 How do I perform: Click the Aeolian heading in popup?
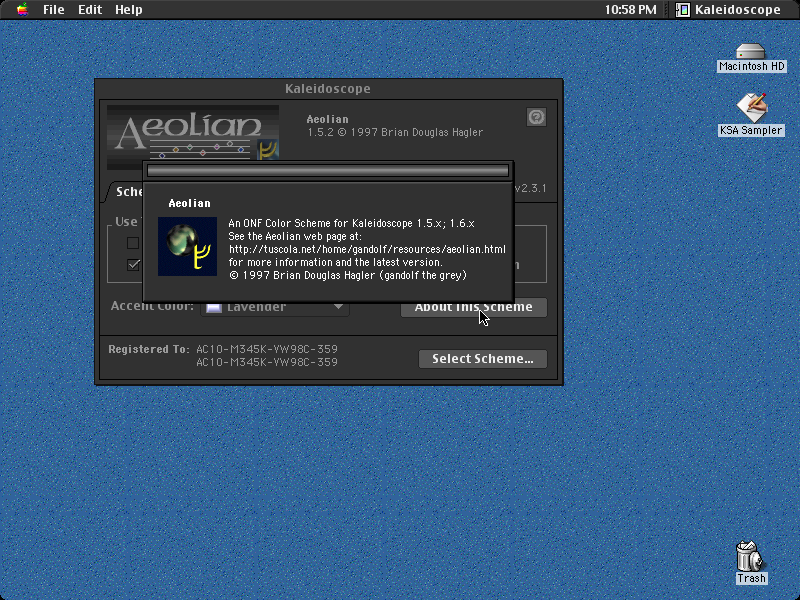click(x=189, y=203)
